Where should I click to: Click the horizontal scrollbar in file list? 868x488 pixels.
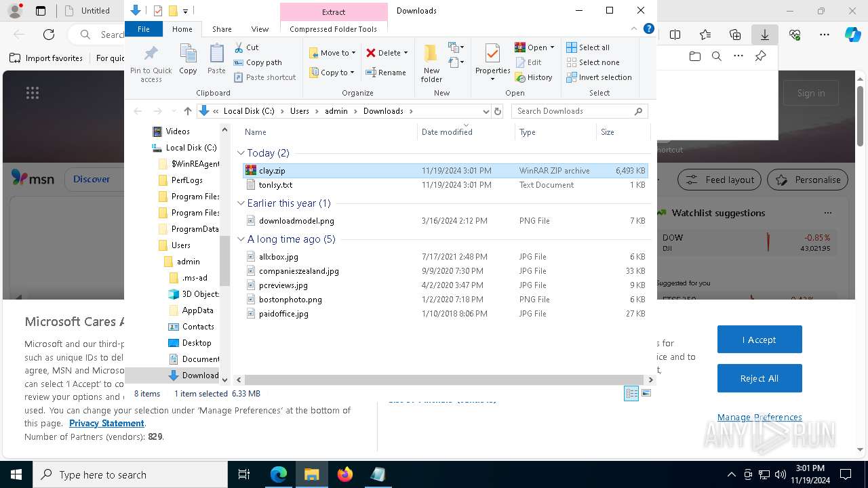pos(444,380)
